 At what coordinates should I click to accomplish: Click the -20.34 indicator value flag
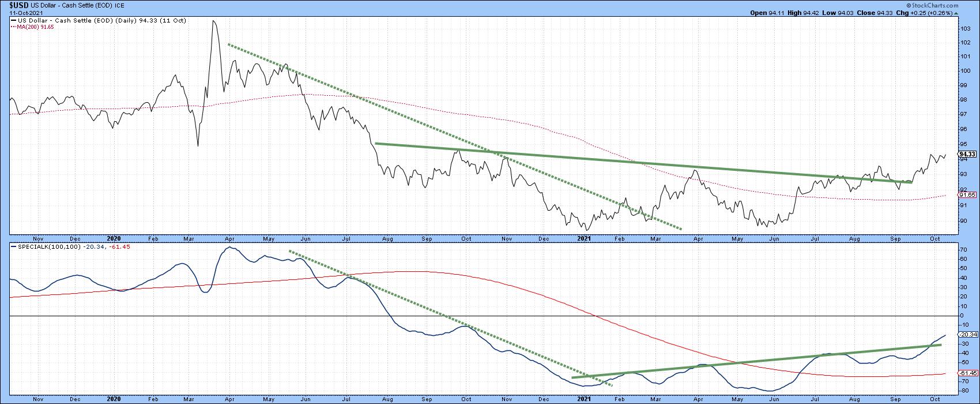tap(967, 335)
